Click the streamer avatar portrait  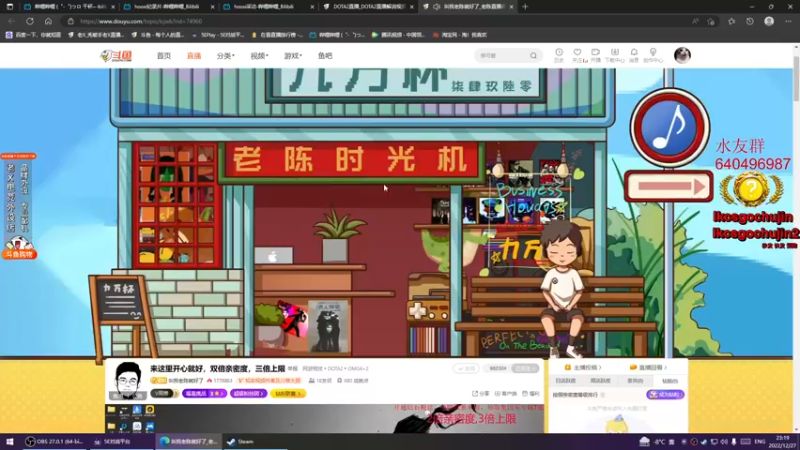click(128, 380)
